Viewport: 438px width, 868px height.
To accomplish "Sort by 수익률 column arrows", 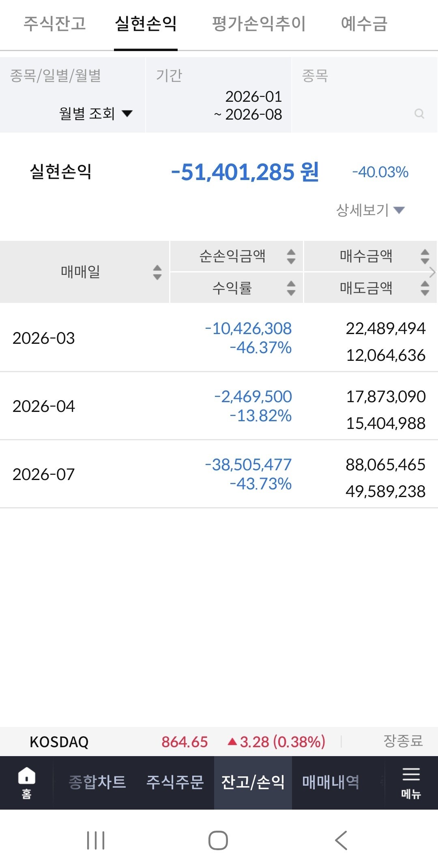I will pos(291,288).
